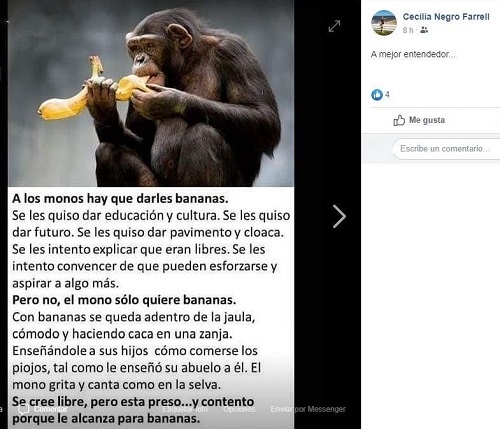Click the friends audience icon beside 8 h
This screenshot has width=500, height=429.
click(424, 30)
